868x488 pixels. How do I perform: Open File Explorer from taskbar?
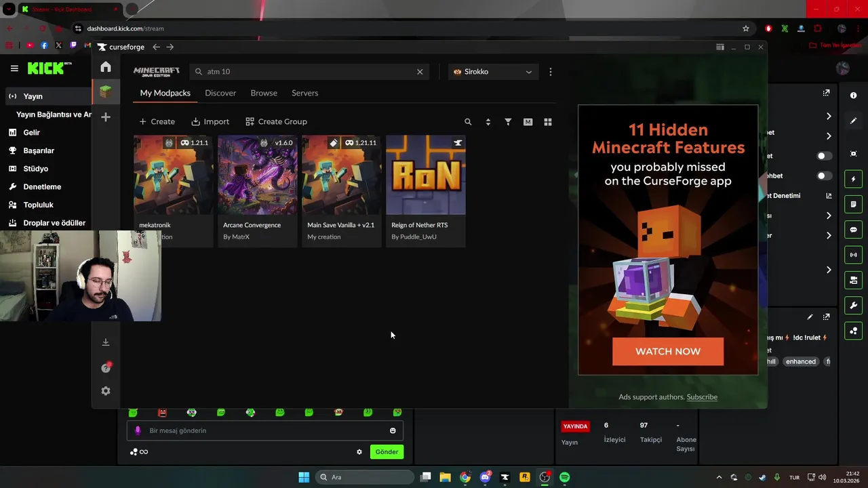445,477
